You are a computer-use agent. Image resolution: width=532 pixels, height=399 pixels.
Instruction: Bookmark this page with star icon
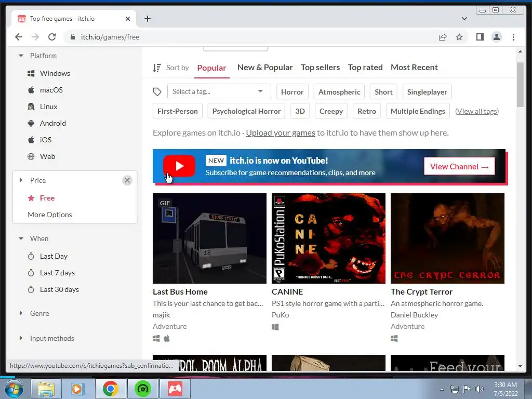[459, 37]
